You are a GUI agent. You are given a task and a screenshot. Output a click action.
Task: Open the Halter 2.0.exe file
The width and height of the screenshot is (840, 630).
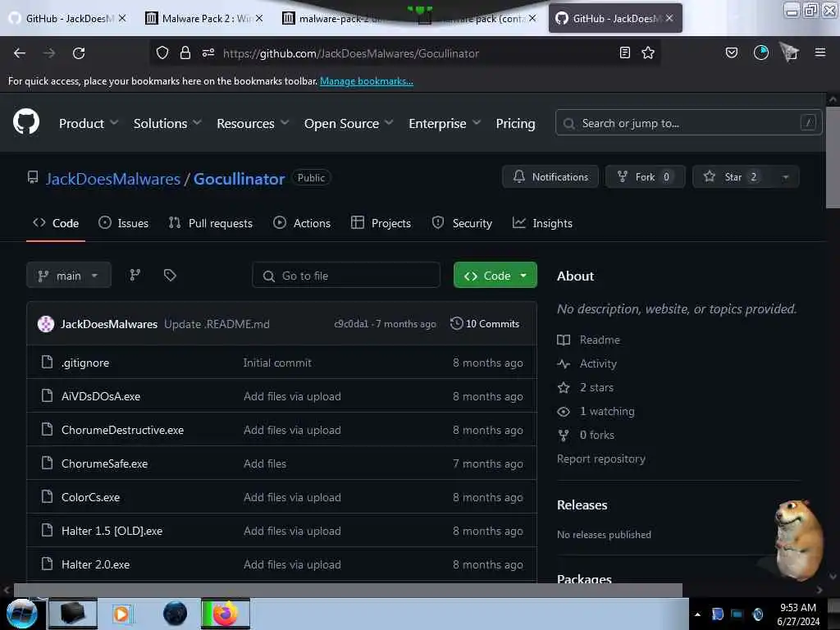click(95, 564)
